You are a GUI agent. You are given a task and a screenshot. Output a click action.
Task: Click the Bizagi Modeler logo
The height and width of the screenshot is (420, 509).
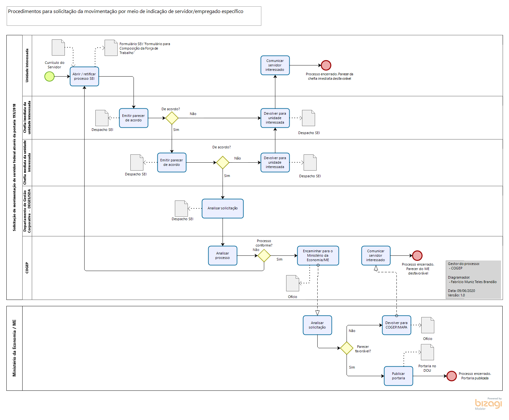(488, 403)
